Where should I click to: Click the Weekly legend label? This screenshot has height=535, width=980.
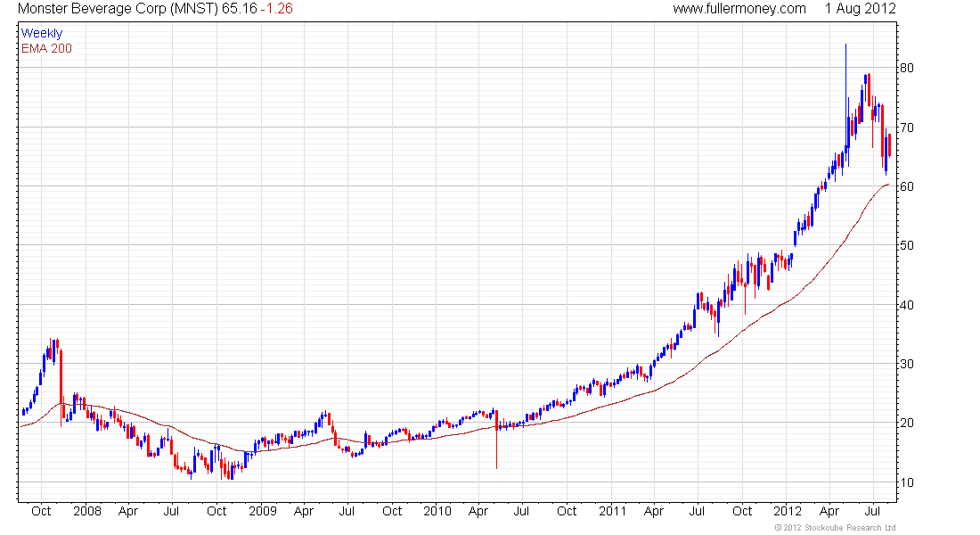[42, 33]
